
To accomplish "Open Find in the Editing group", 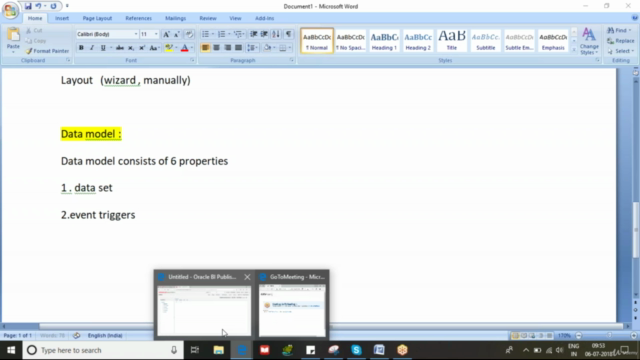I will pyautogui.click(x=619, y=31).
